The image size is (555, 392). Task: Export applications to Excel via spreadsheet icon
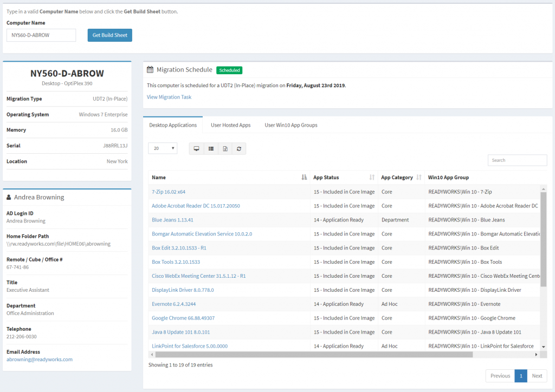225,148
